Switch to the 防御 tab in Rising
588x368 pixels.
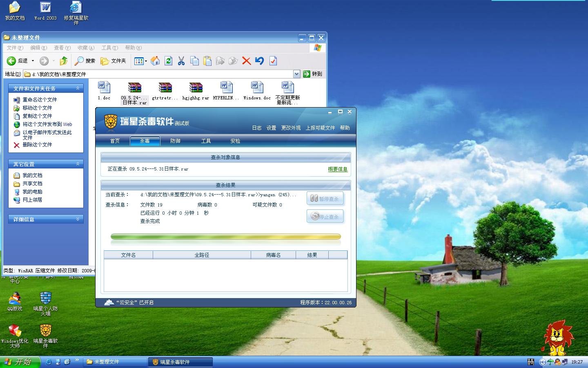pyautogui.click(x=175, y=141)
